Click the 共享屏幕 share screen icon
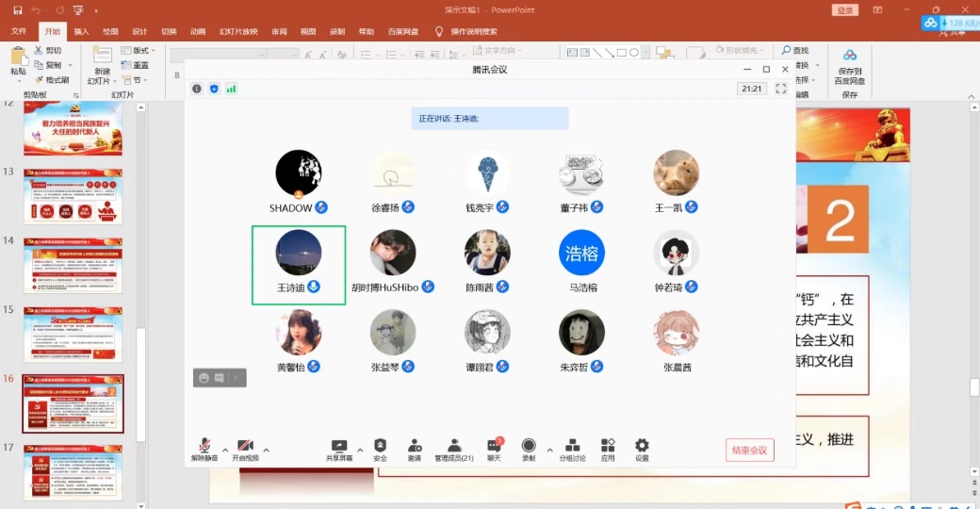980x509 pixels. (x=339, y=446)
